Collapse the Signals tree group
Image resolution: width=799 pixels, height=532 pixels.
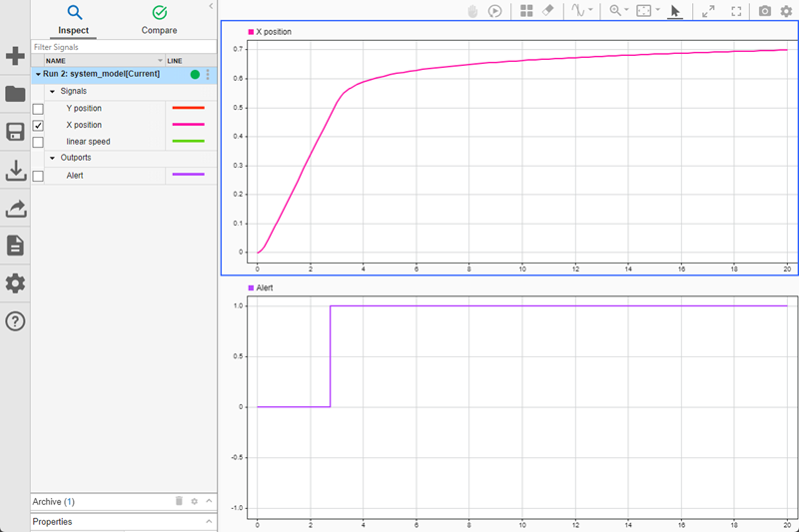51,91
